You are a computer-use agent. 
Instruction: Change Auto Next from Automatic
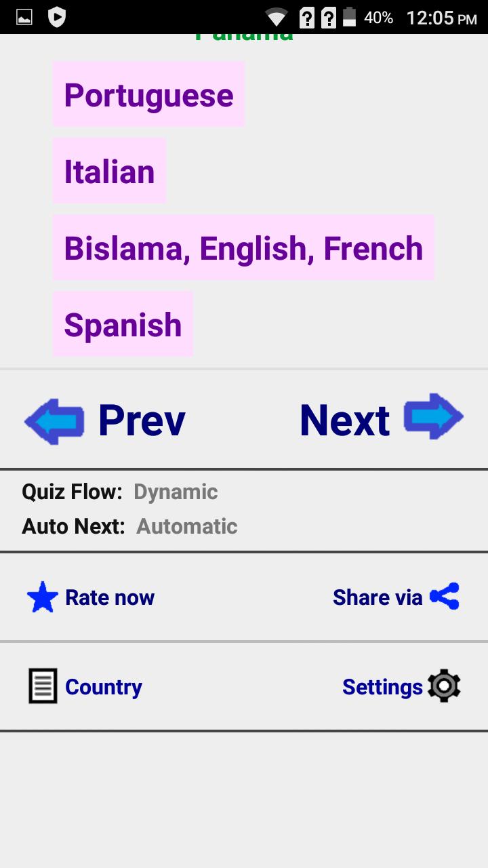(x=186, y=526)
